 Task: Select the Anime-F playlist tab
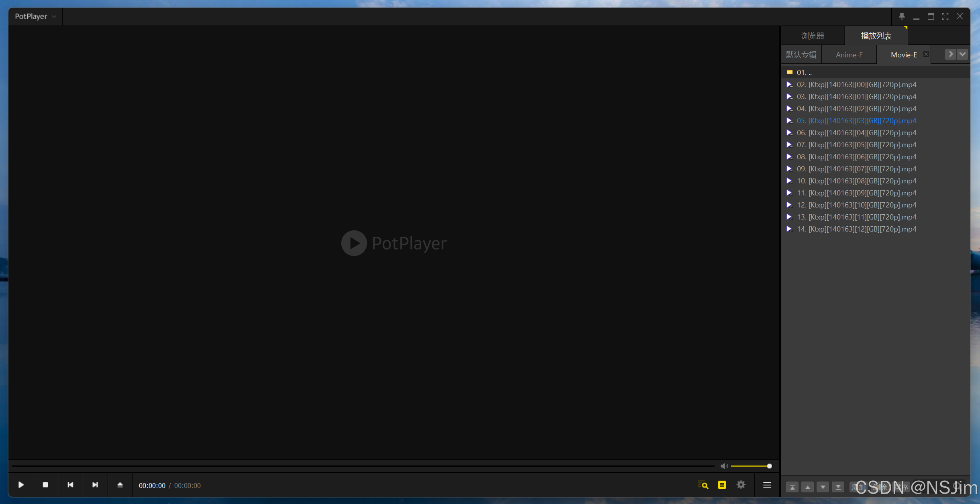[x=849, y=55]
